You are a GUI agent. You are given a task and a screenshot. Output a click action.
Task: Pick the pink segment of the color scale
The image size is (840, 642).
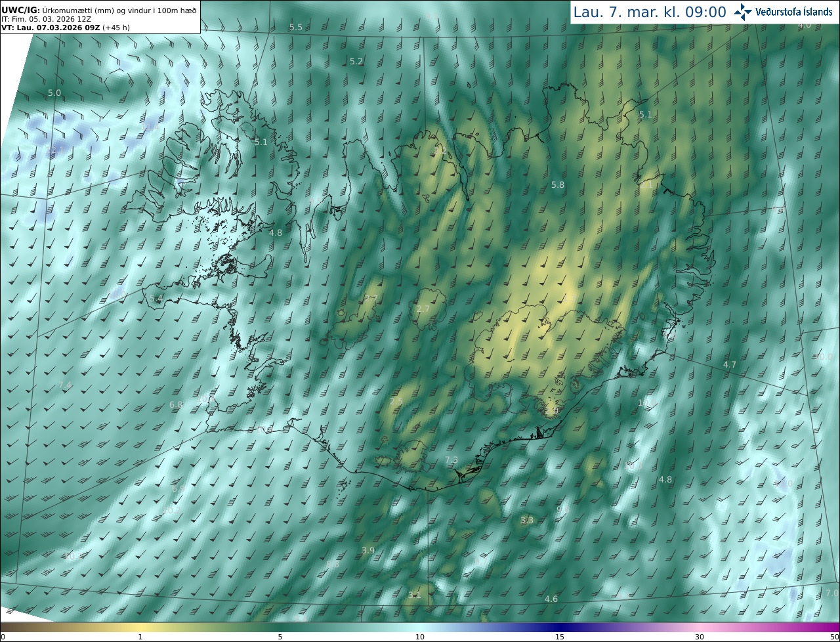coord(700,627)
